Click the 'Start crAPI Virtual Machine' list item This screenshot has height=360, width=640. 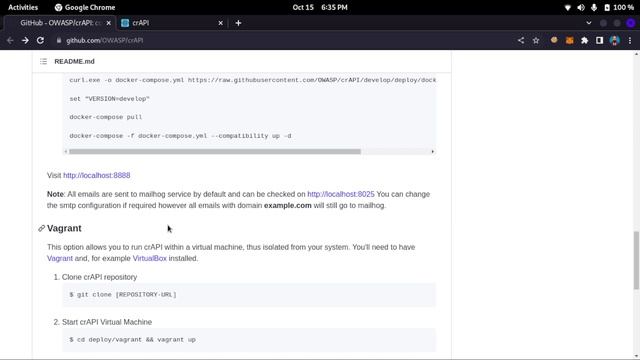[x=107, y=322]
